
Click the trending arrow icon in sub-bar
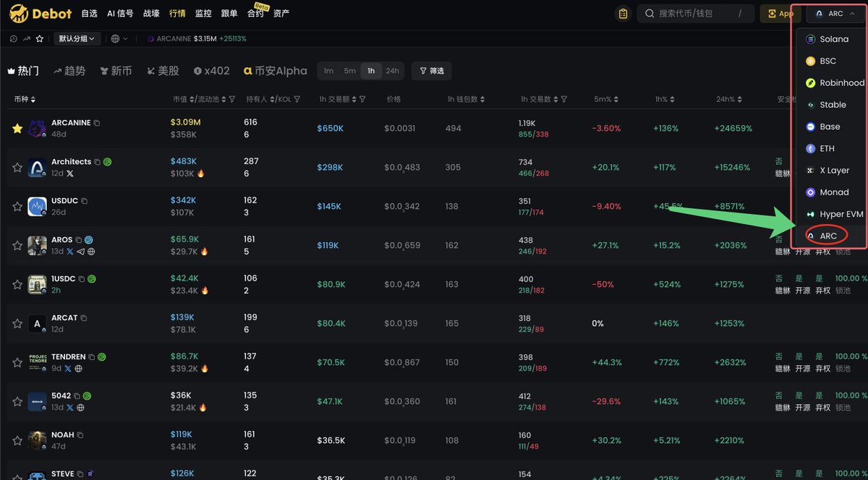point(27,39)
